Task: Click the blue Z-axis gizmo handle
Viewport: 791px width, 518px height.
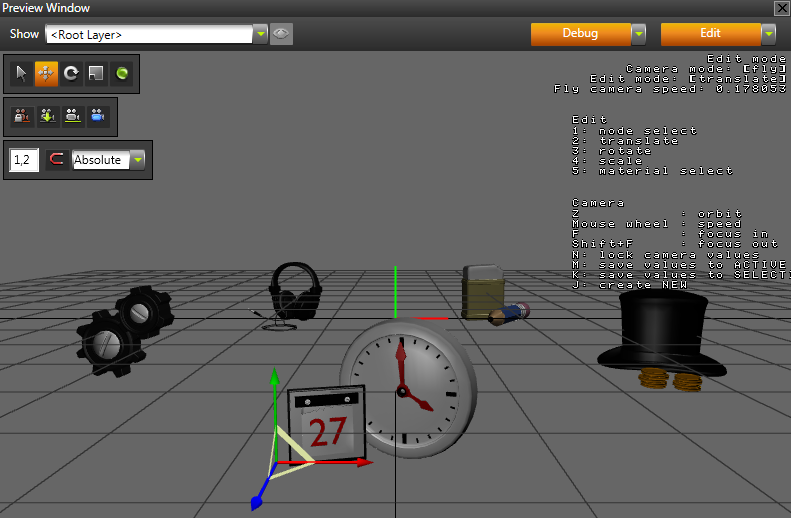Action: coord(258,502)
